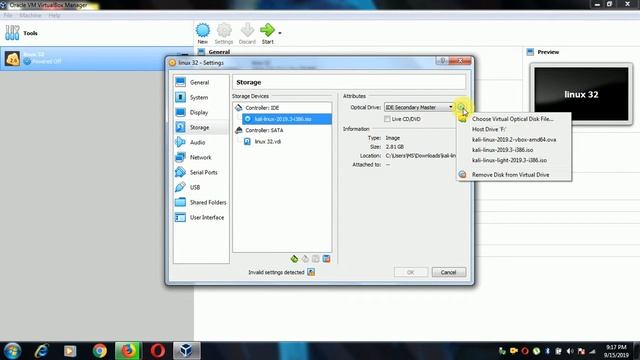Click the OK button
Viewport: 640px width, 360px height.
point(411,272)
